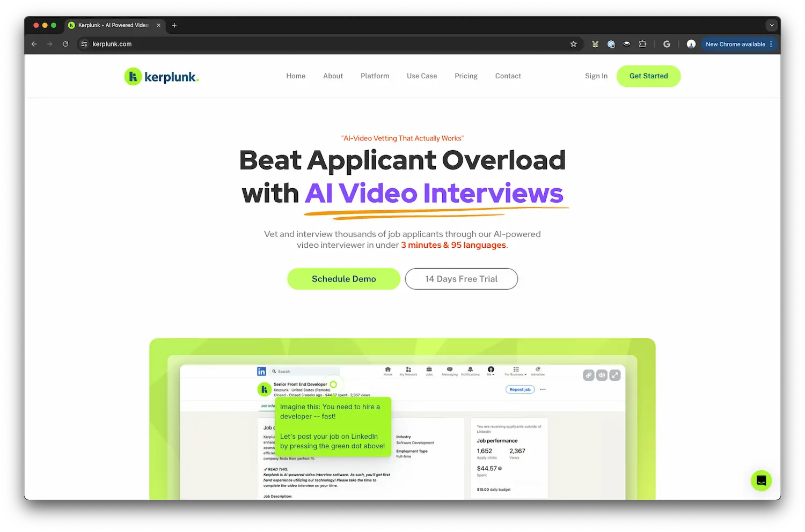Image resolution: width=805 pixels, height=532 pixels.
Task: Bookmark this page with the star icon
Action: pyautogui.click(x=573, y=44)
